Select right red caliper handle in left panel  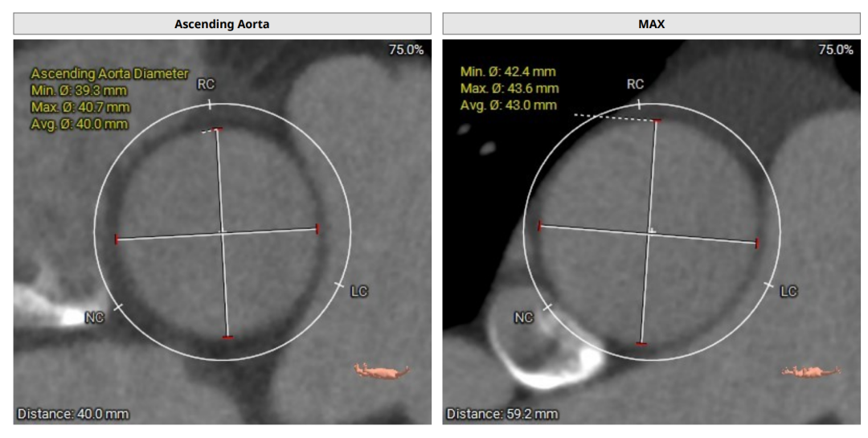click(x=317, y=229)
